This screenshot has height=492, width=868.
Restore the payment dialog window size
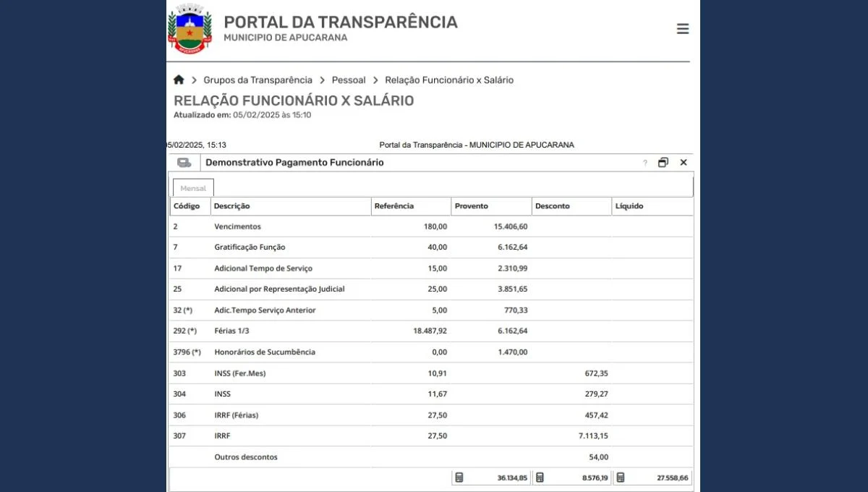click(663, 163)
